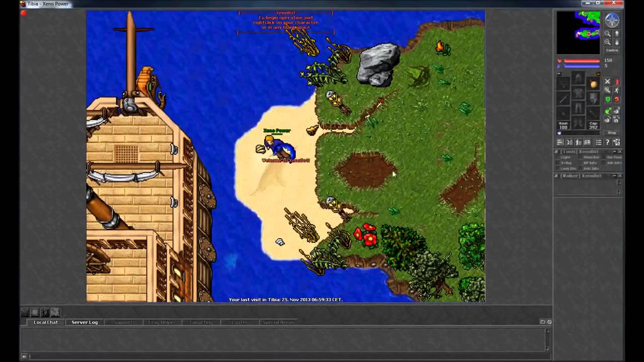Open help with question mark icon
644x362 pixels.
point(607,142)
